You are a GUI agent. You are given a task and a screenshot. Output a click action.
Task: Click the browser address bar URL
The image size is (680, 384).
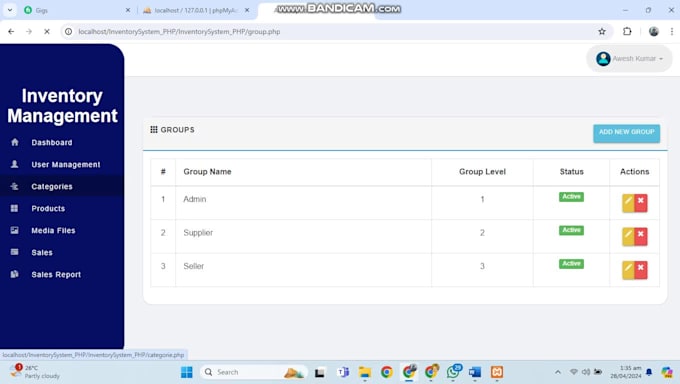pos(179,32)
